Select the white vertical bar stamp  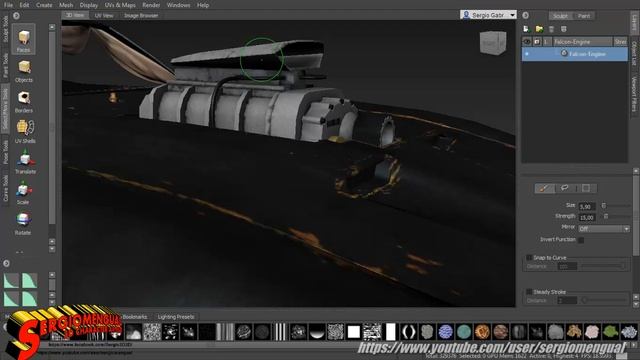[391, 332]
